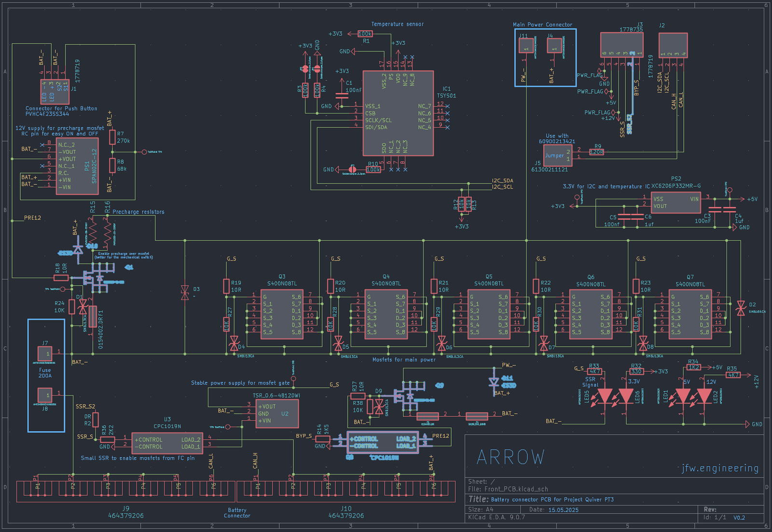This screenshot has height=532, width=772.
Task: Select the IC1 TSYS01 temperature sensor symbol
Action: tap(398, 113)
